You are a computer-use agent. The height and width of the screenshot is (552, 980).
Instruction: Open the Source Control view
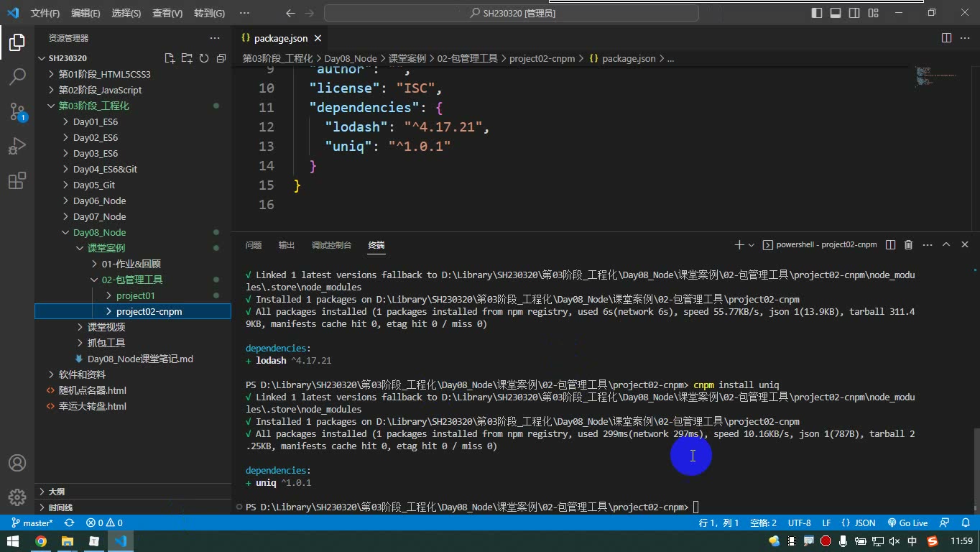point(17,111)
